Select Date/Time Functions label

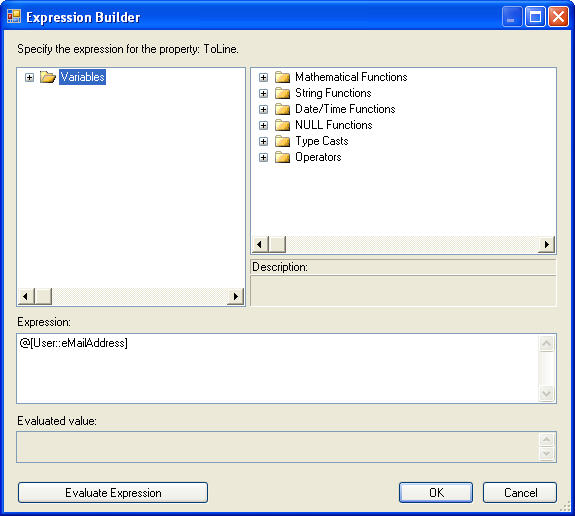click(x=345, y=109)
